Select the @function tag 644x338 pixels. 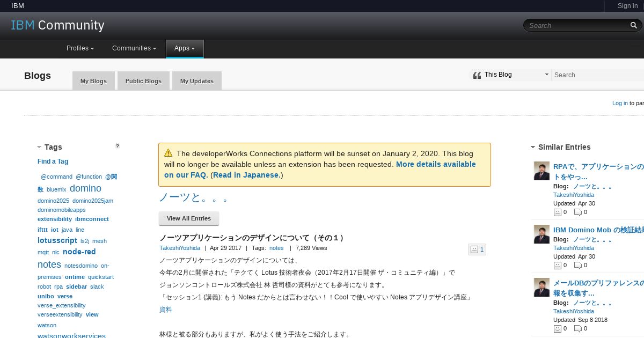89,177
